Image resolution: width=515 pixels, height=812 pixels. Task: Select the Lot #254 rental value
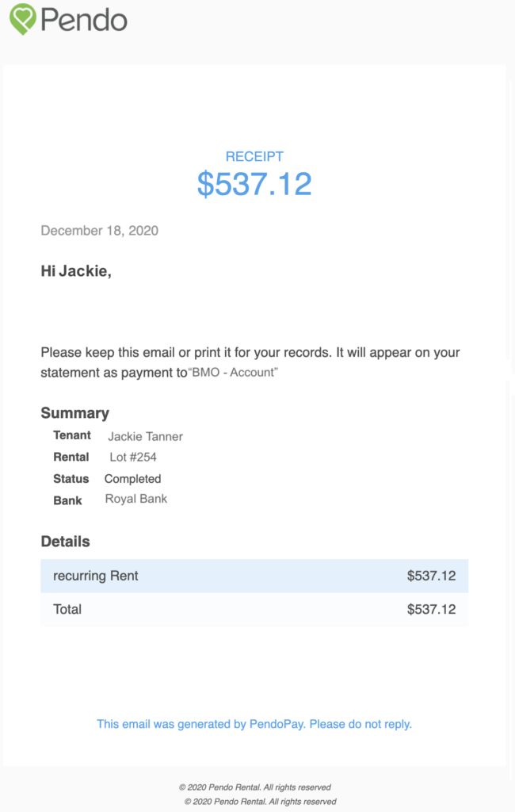(133, 457)
